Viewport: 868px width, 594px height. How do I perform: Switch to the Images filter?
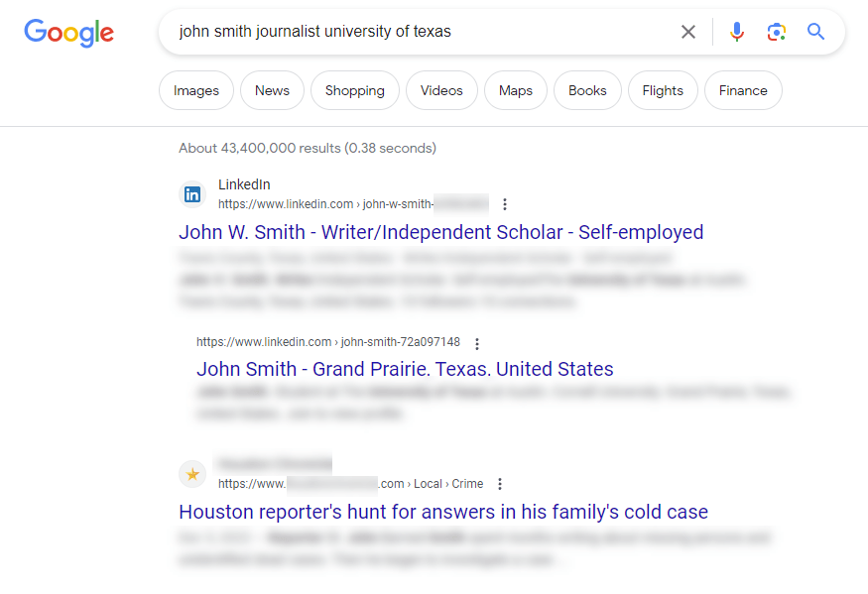196,90
